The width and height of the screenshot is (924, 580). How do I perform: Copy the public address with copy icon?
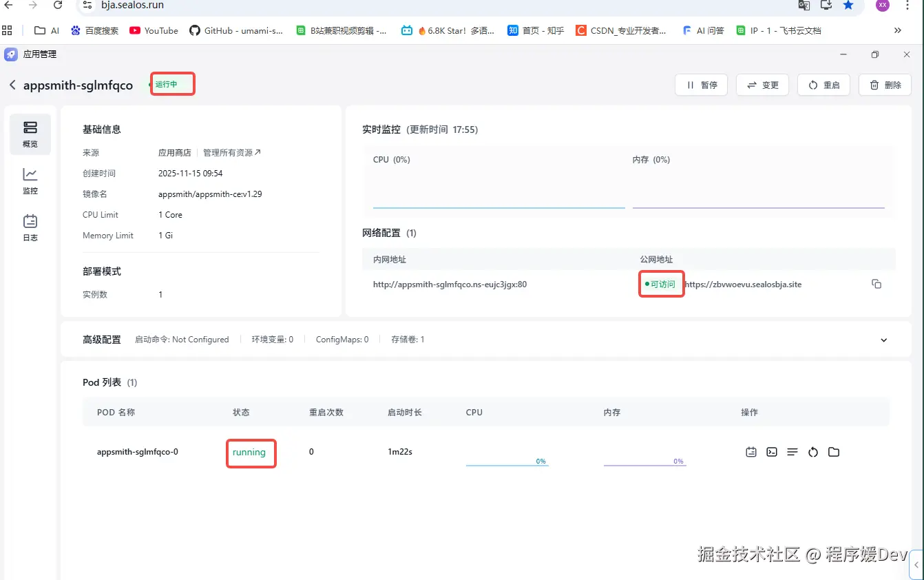876,284
